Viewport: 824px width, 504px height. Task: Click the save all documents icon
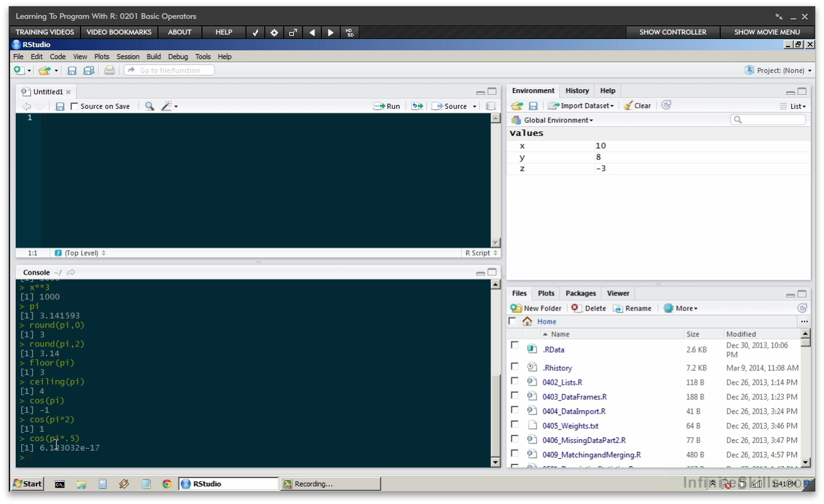click(x=89, y=70)
